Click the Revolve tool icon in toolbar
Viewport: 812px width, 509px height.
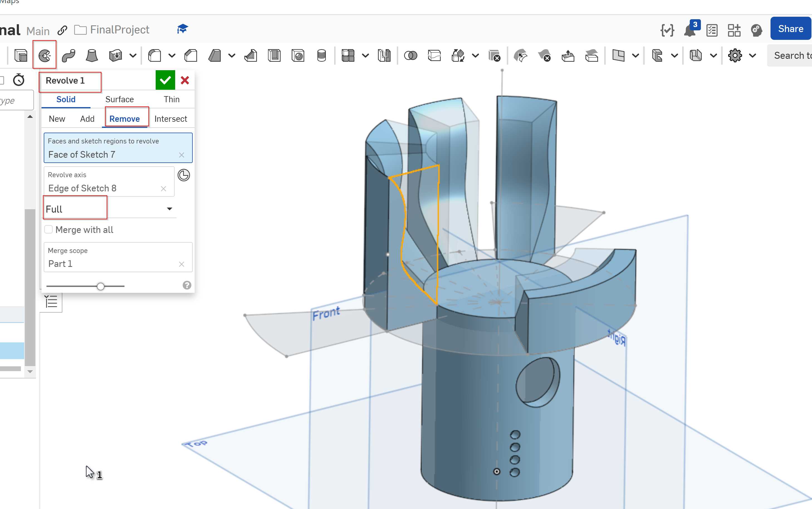click(45, 55)
